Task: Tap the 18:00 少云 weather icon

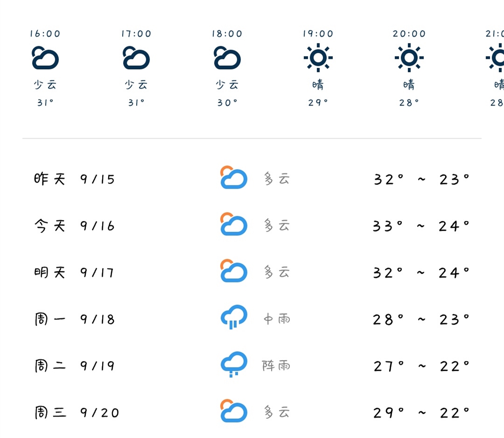Action: click(226, 57)
